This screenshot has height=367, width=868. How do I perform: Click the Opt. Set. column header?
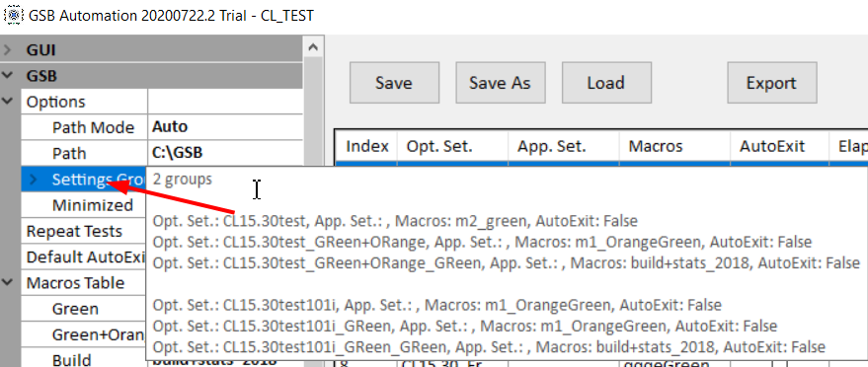coord(452,146)
